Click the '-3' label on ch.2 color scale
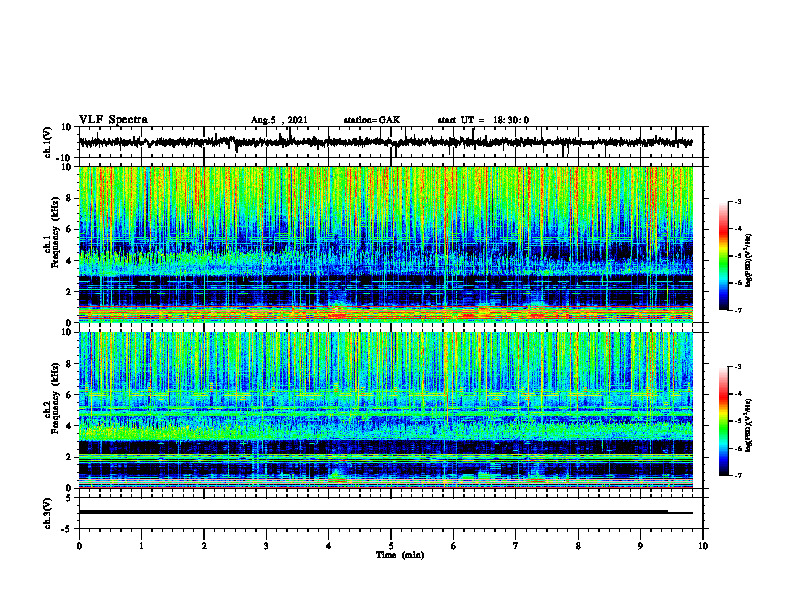Image resolution: width=792 pixels, height=612 pixels. click(737, 367)
